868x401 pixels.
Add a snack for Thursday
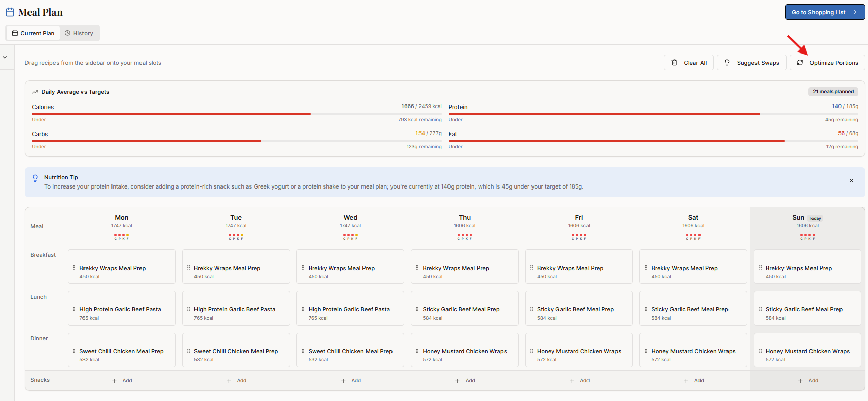click(x=465, y=381)
